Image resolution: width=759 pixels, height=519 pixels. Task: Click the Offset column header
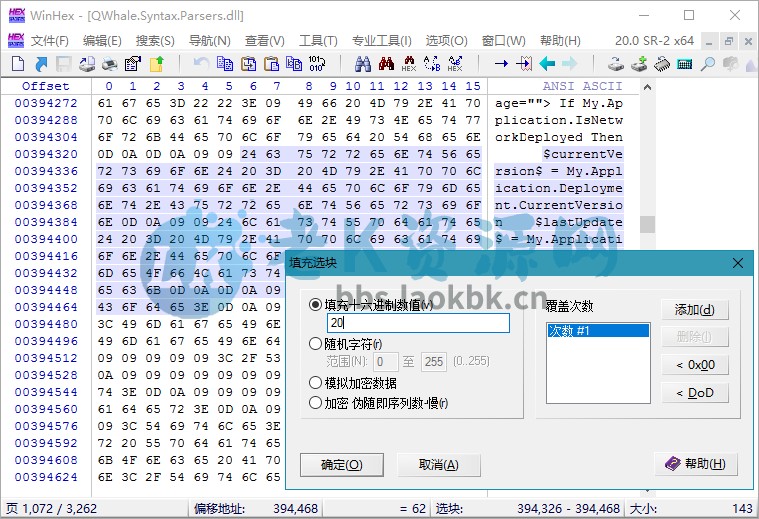pos(46,86)
